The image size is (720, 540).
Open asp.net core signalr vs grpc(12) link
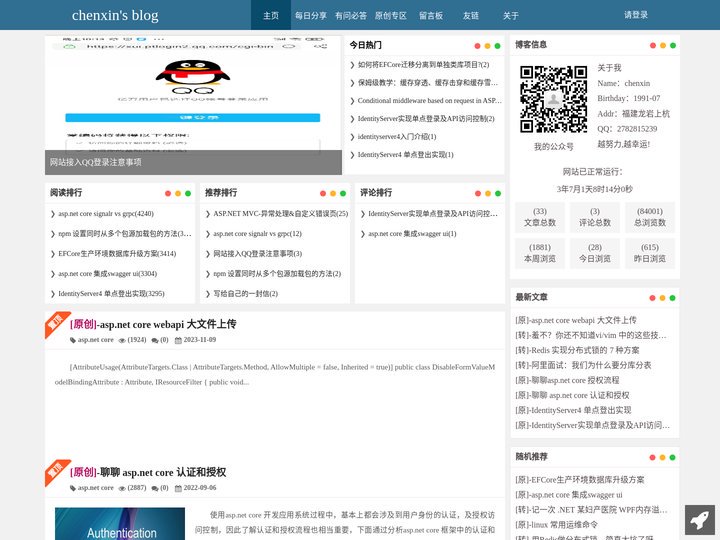(258, 234)
